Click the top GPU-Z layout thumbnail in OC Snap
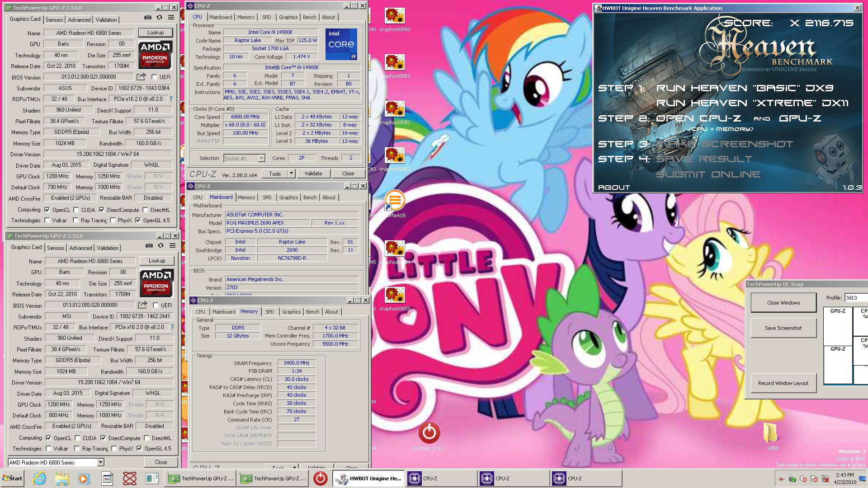Viewport: 868px width, 488px height. point(838,326)
